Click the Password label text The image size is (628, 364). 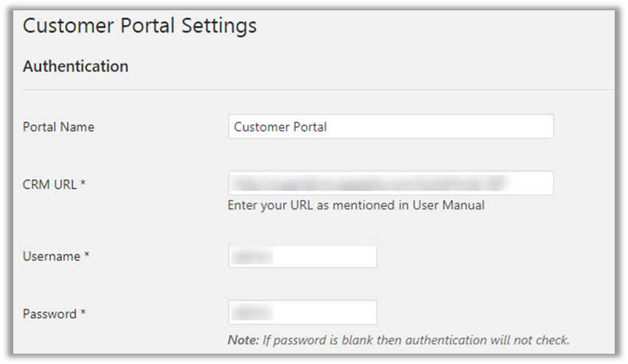coord(49,314)
